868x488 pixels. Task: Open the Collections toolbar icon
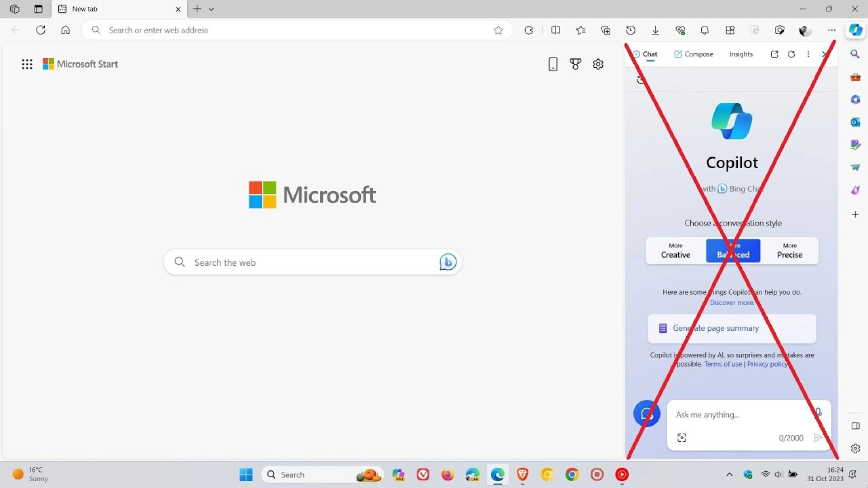pos(606,30)
